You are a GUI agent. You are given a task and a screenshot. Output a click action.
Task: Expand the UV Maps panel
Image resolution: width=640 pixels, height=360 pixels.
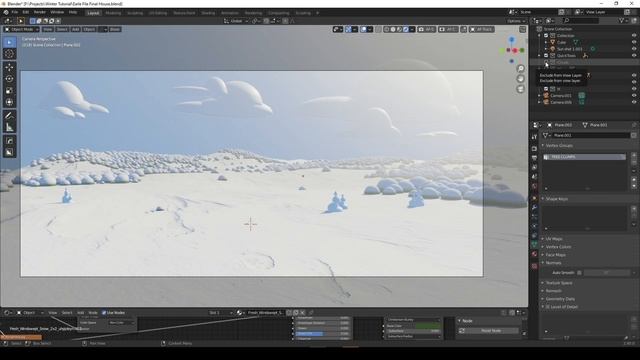(554, 239)
